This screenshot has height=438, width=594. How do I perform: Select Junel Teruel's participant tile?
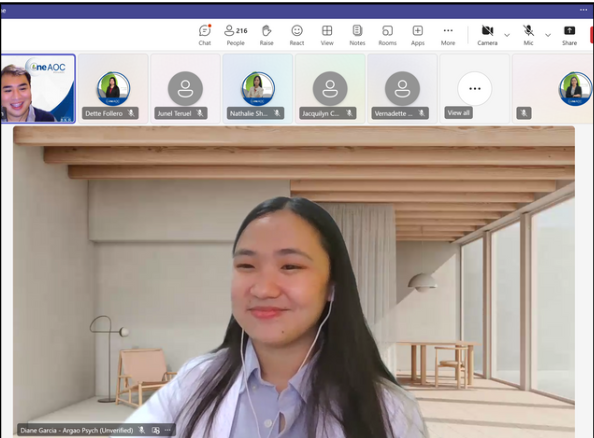[x=185, y=89]
